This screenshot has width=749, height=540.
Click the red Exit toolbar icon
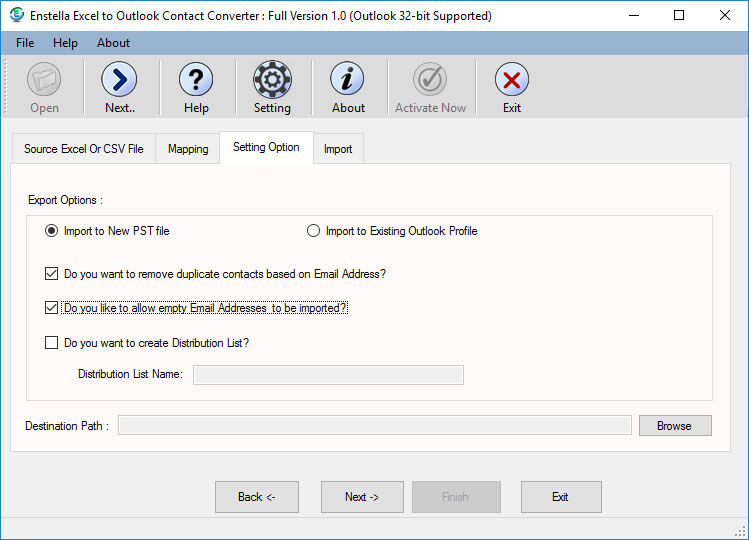point(512,80)
